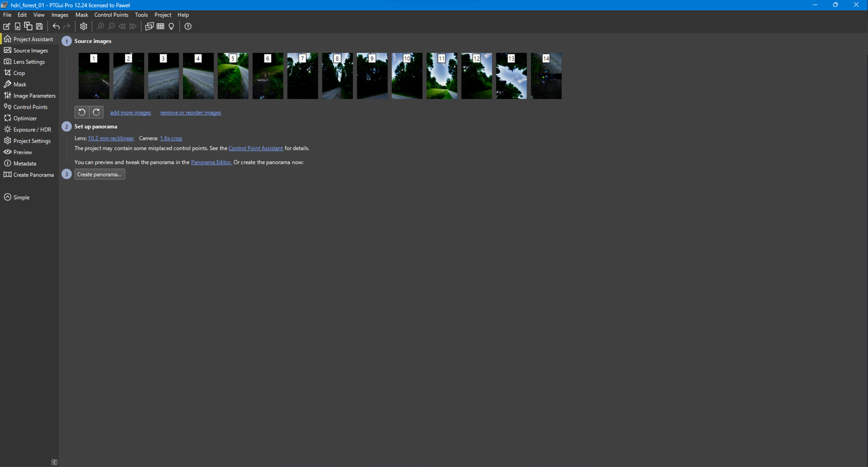Image resolution: width=868 pixels, height=467 pixels.
Task: Rotate images counterclockwise button
Action: click(x=82, y=112)
